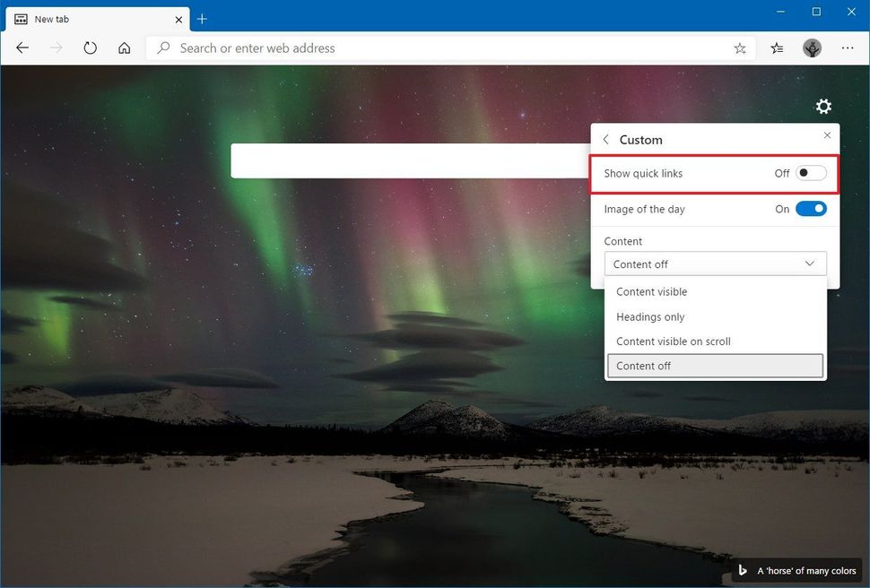Screen dimensions: 870x588
Task: Select Content visible on scroll option
Action: click(x=673, y=342)
